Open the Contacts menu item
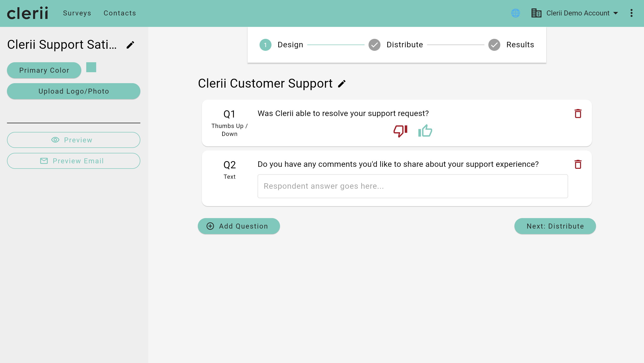Viewport: 644px width, 363px height. [x=120, y=13]
